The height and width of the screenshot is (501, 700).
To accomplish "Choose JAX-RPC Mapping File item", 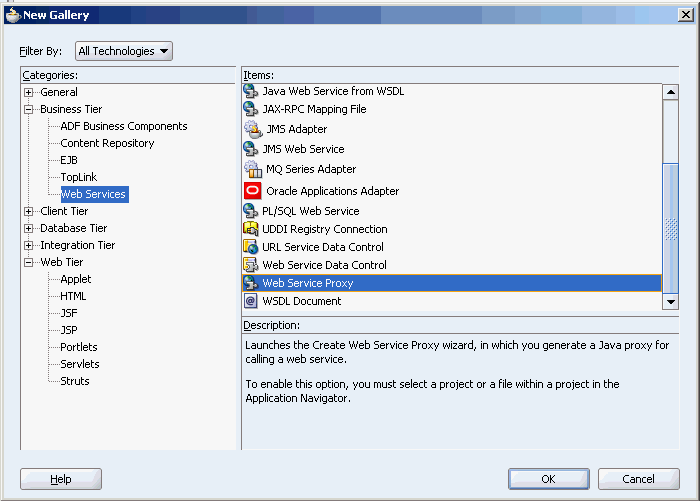I will point(314,109).
